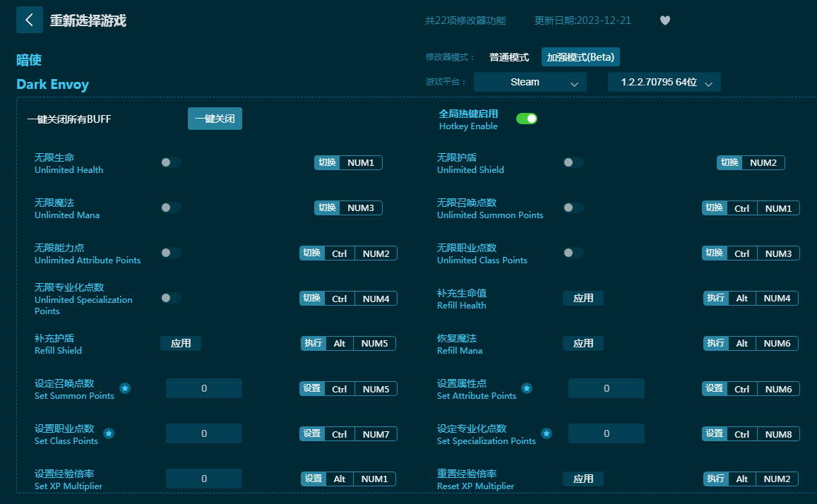The width and height of the screenshot is (817, 504).
Task: Disable the global Hotkey Enable toggle
Action: coord(527,119)
